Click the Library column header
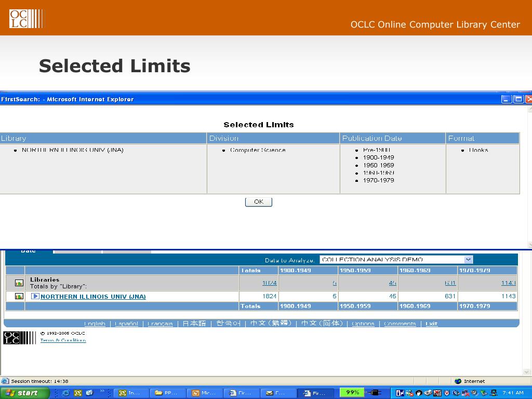 103,138
